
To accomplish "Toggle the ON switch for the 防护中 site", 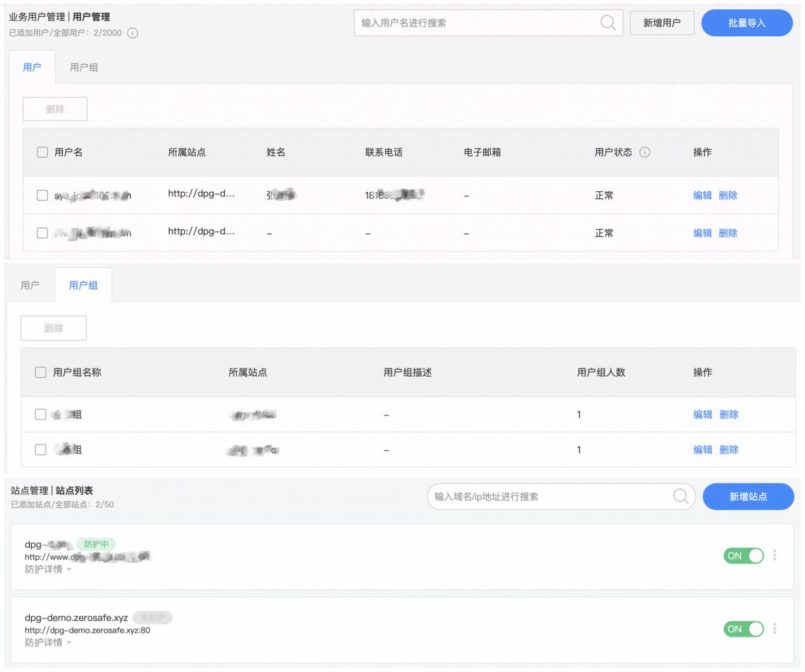I will pyautogui.click(x=743, y=556).
